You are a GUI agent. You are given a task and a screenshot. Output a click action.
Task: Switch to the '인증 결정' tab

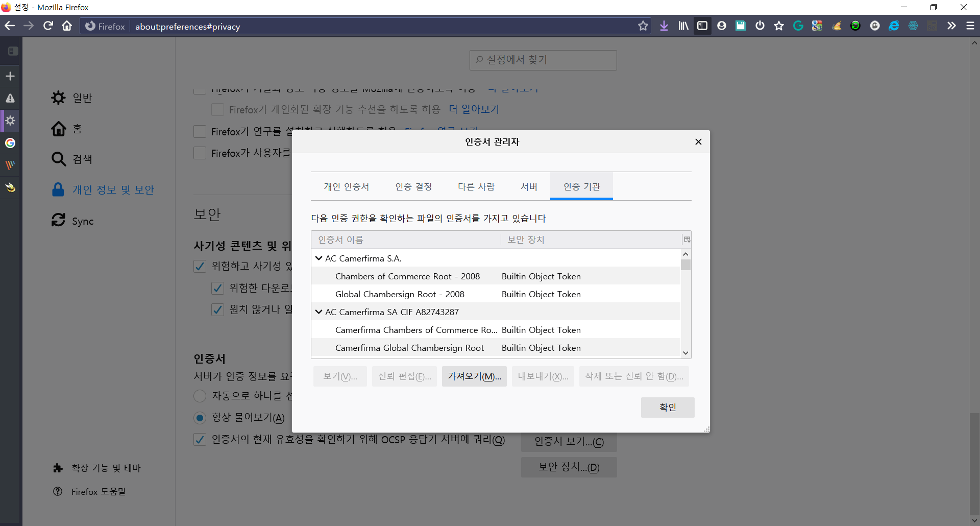point(413,187)
